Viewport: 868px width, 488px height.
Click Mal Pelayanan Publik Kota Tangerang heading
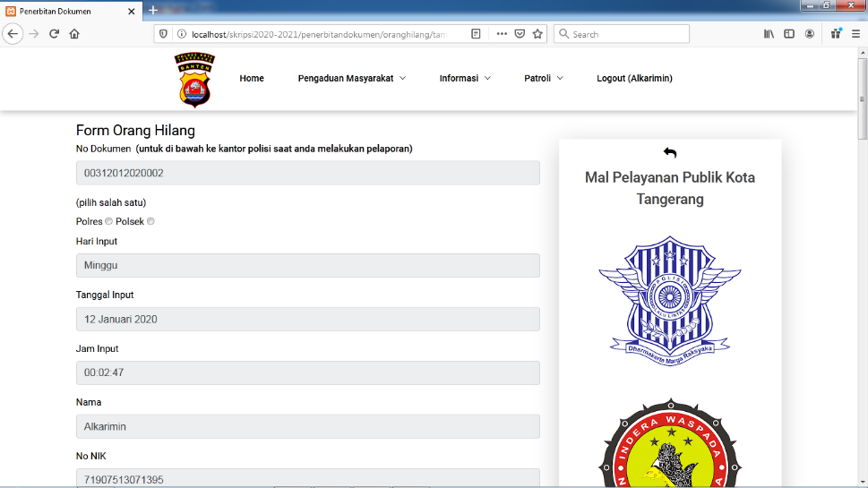click(x=670, y=188)
